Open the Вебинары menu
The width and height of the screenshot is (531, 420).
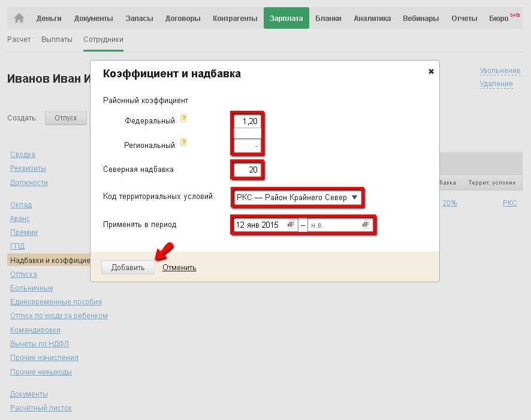(x=421, y=19)
